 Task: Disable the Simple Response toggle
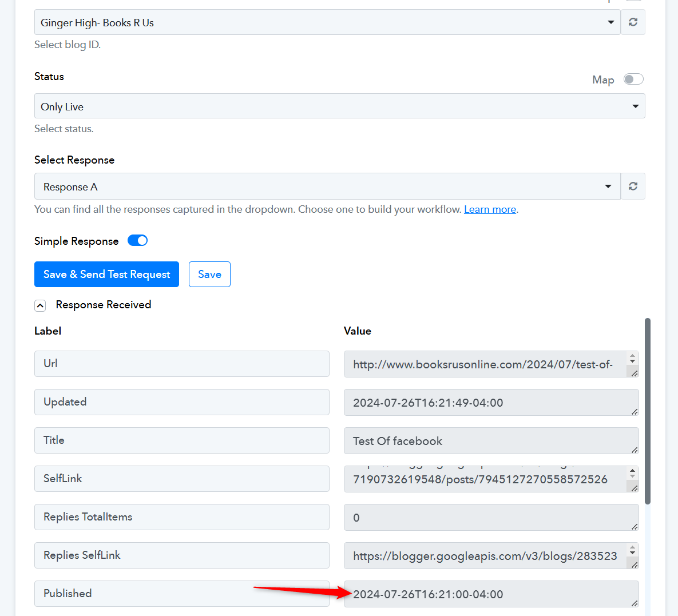tap(137, 240)
